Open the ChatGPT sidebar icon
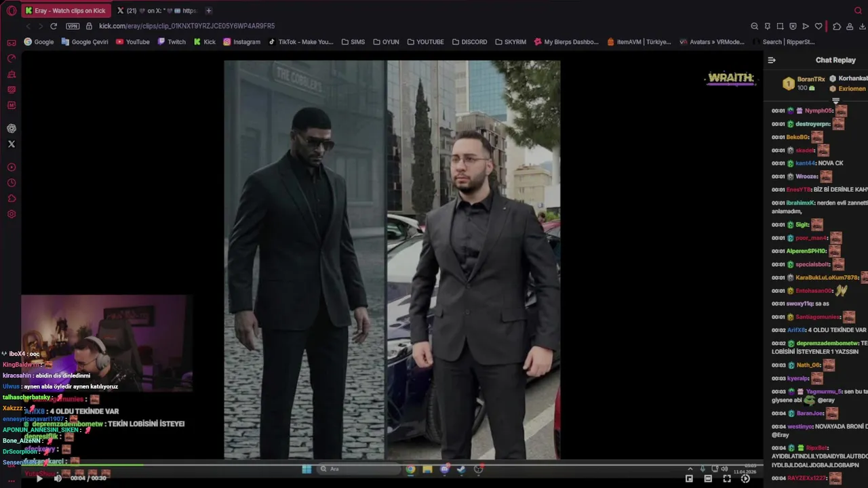This screenshot has height=488, width=868. point(12,128)
